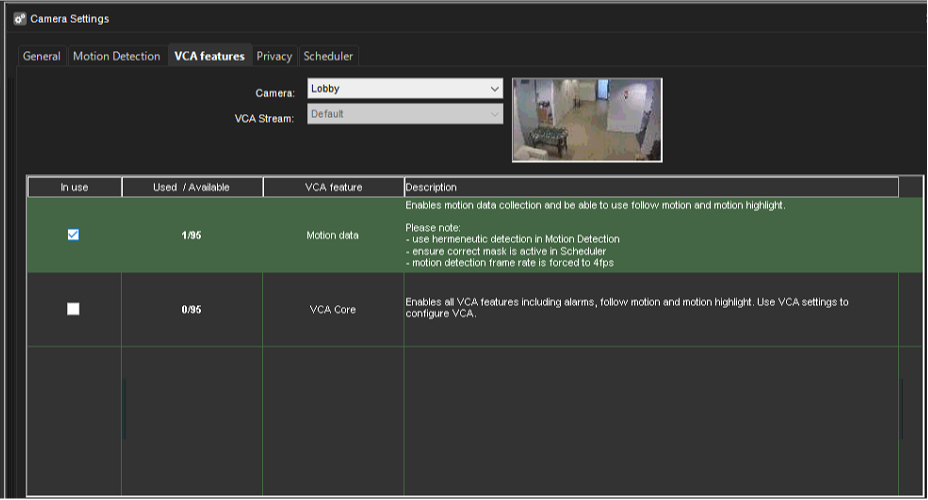Open the VCA Stream dropdown

coord(404,114)
